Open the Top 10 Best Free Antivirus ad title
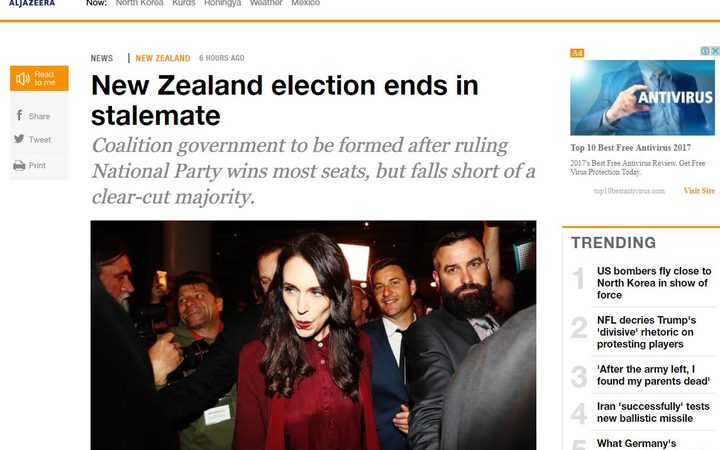Screen dimensions: 720x450 pos(630,147)
